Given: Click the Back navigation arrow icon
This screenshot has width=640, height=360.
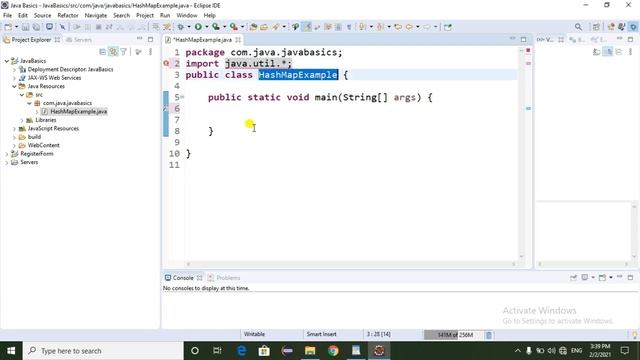Looking at the screenshot, I should (x=409, y=27).
